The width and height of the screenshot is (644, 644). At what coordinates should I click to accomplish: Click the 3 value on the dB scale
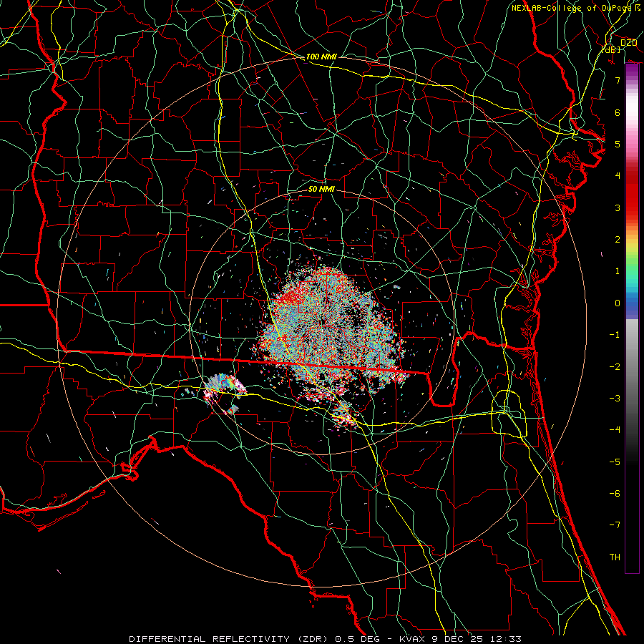point(618,208)
